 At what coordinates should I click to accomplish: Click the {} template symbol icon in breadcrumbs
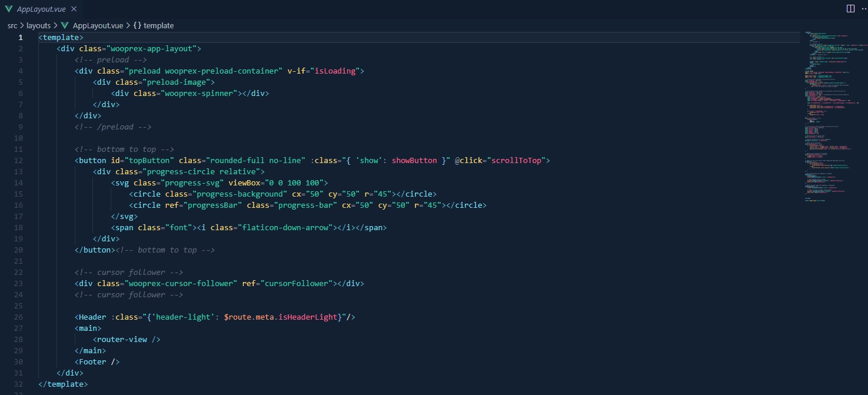137,25
